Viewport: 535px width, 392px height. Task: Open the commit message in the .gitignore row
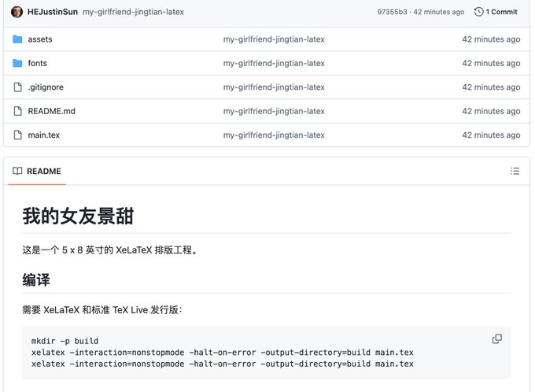click(274, 87)
